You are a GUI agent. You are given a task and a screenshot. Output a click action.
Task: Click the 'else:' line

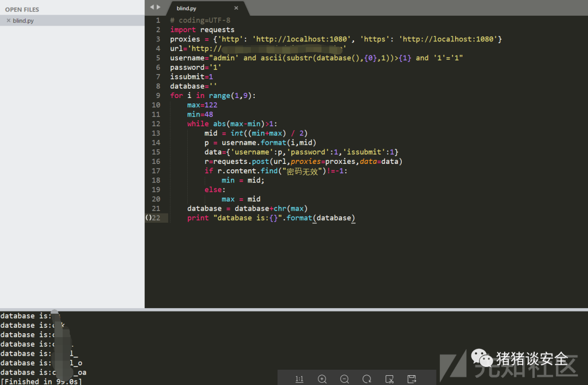[215, 190]
